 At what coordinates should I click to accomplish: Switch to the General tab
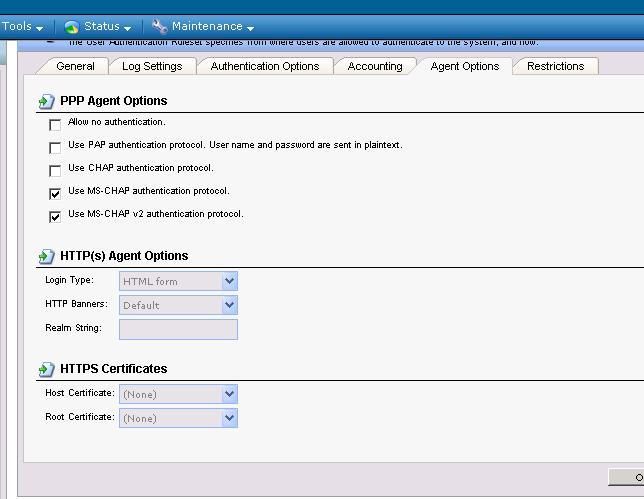tap(75, 66)
